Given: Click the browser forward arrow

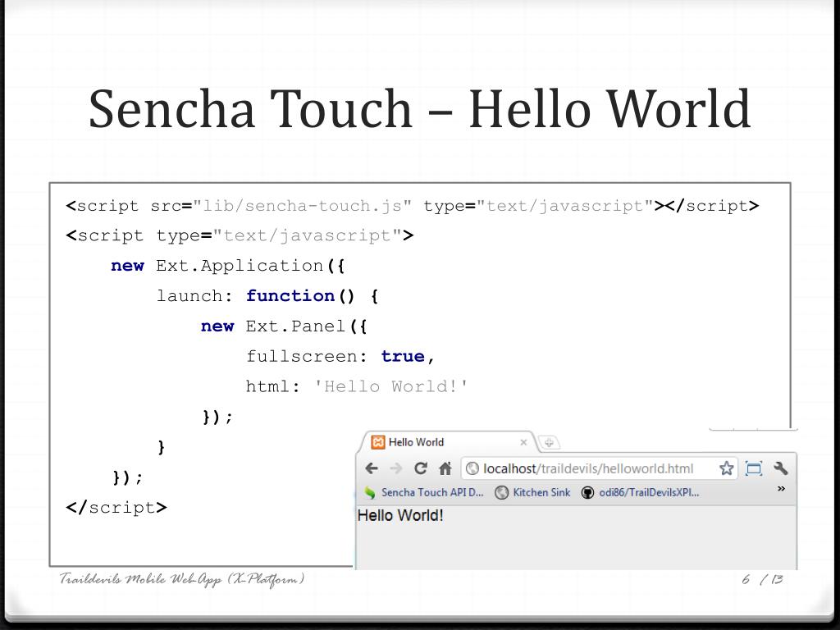Looking at the screenshot, I should (x=396, y=468).
